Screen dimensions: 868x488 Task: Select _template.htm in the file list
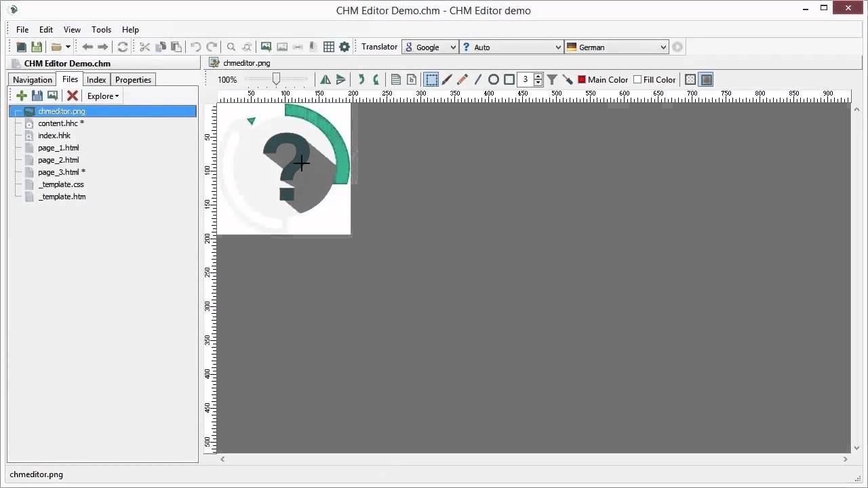pos(62,197)
